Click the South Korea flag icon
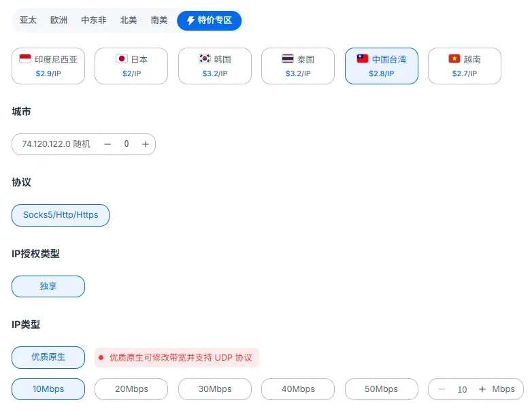Screen dimensions: 532x413 pyautogui.click(x=205, y=59)
